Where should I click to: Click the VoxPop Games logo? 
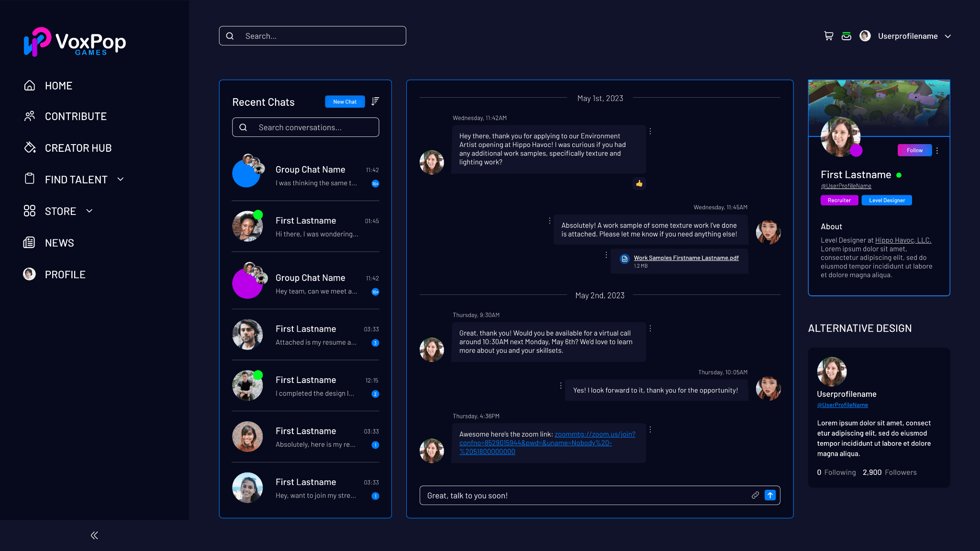(x=75, y=42)
